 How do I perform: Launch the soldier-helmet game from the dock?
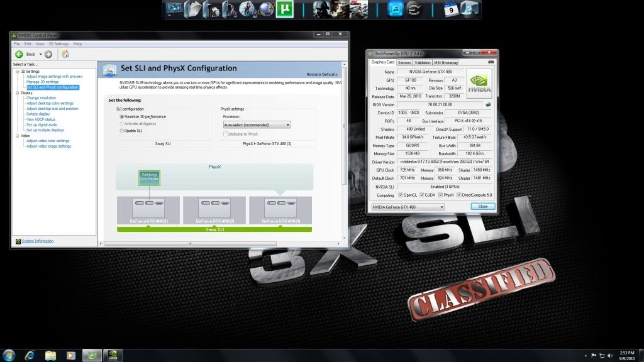point(321,9)
